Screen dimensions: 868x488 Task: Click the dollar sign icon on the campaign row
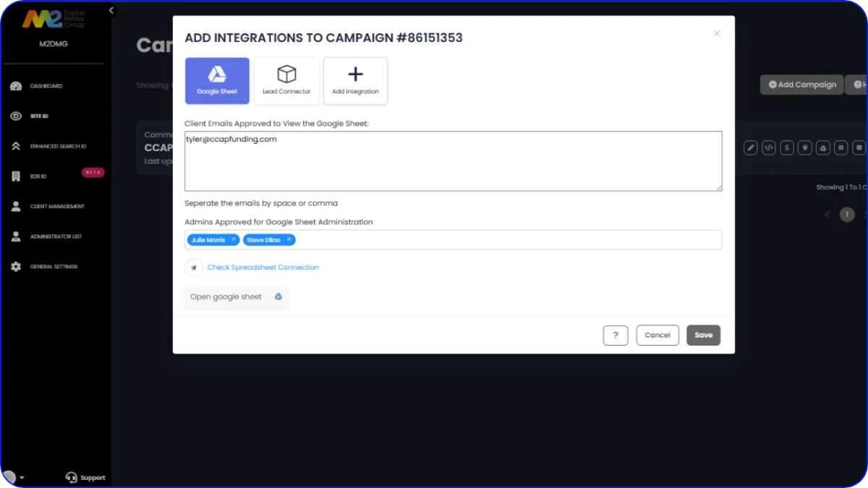point(787,147)
